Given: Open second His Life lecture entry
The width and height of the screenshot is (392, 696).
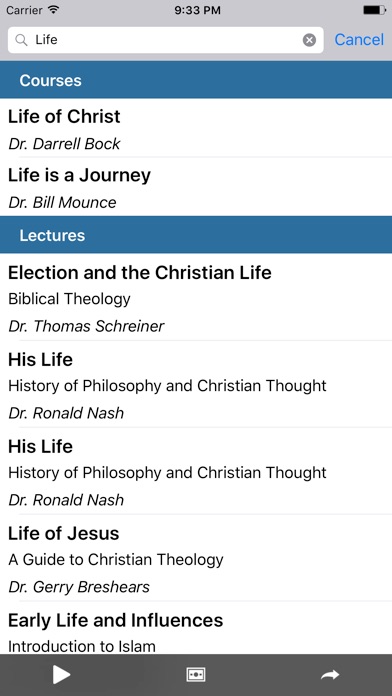Looking at the screenshot, I should (196, 471).
